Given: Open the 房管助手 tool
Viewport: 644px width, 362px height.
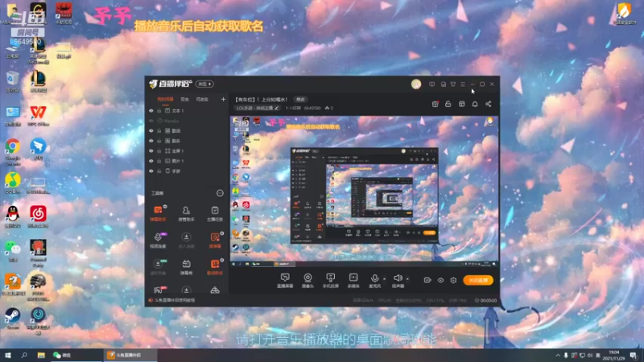Looking at the screenshot, I should (186, 213).
